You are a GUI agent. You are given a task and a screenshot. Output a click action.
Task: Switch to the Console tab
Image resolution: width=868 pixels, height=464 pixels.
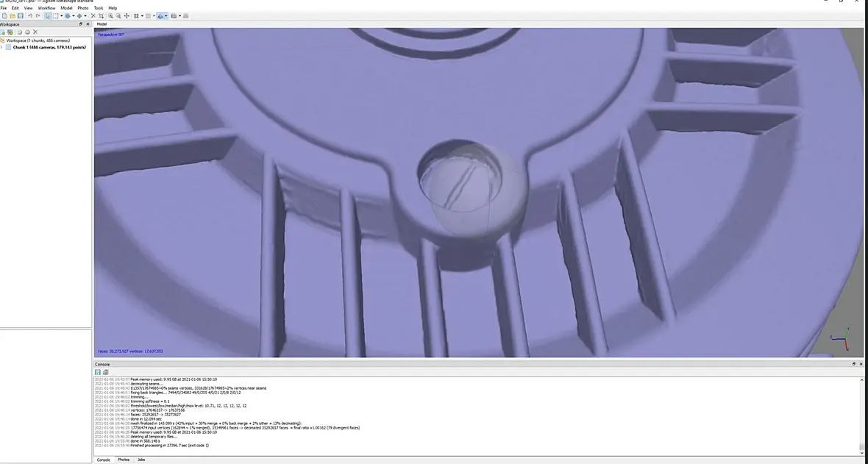coord(104,460)
